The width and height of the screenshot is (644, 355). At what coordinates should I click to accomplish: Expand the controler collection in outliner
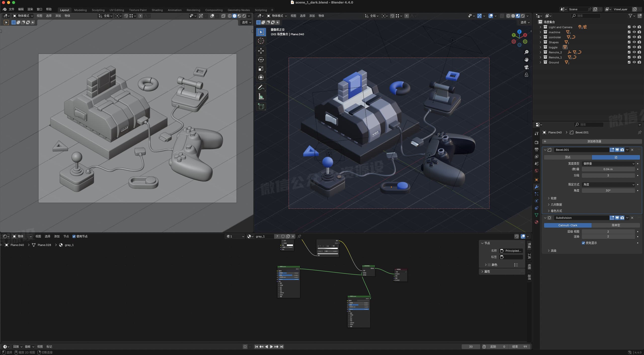pyautogui.click(x=540, y=37)
